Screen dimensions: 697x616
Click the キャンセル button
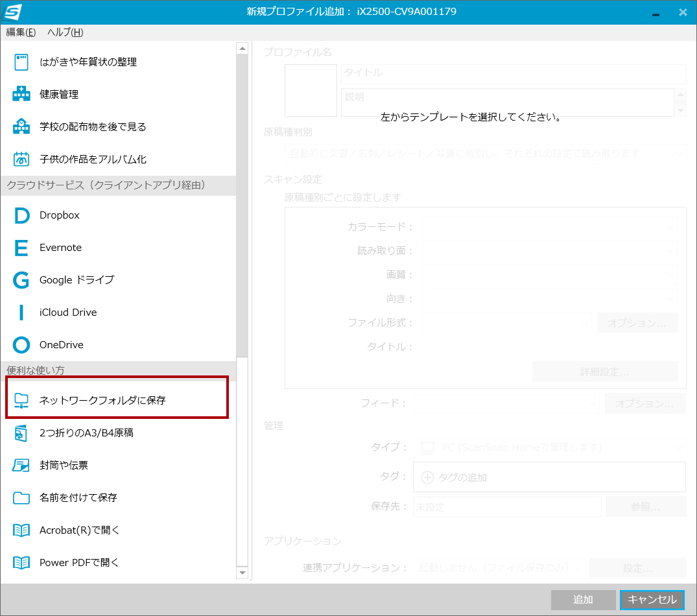tap(652, 600)
